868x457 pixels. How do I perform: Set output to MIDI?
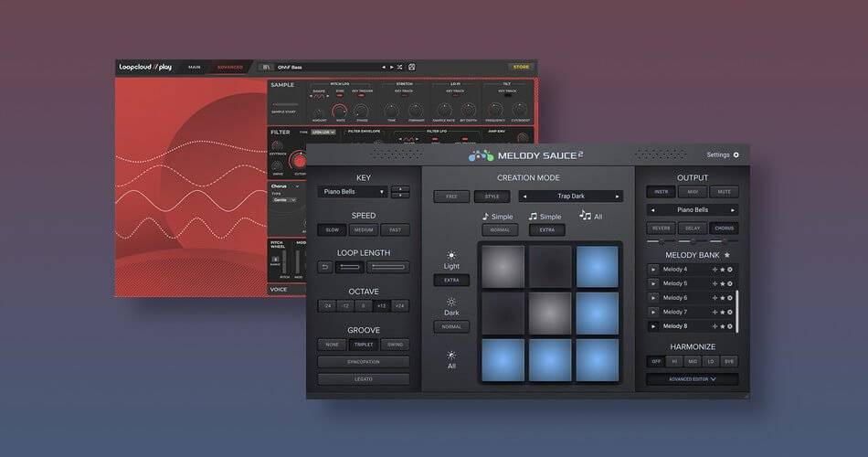(x=693, y=192)
